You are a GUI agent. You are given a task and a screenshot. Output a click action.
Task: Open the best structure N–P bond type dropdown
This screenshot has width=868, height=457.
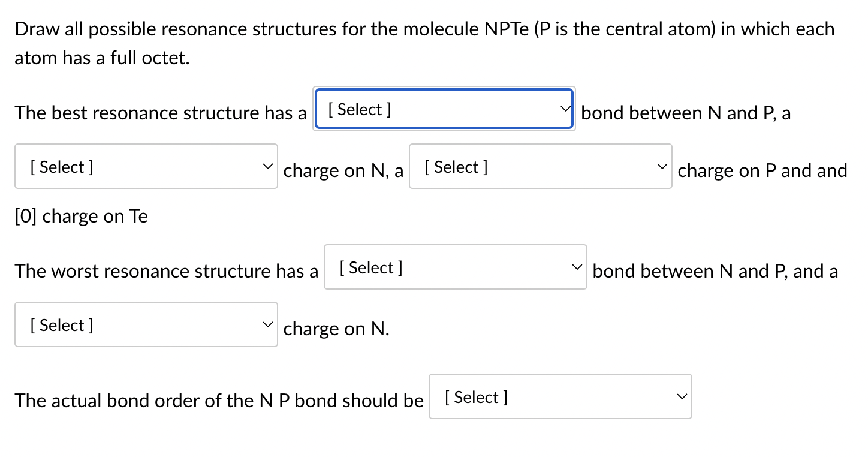444,109
